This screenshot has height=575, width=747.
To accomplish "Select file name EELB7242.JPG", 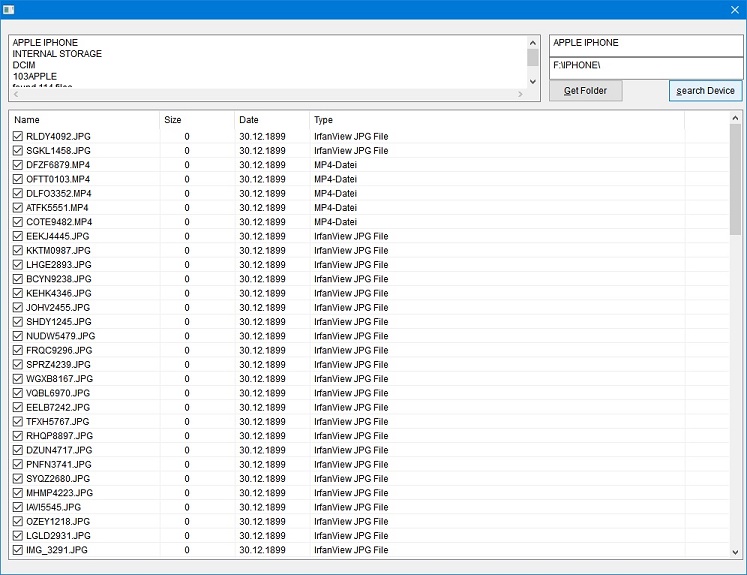I will pyautogui.click(x=58, y=407).
